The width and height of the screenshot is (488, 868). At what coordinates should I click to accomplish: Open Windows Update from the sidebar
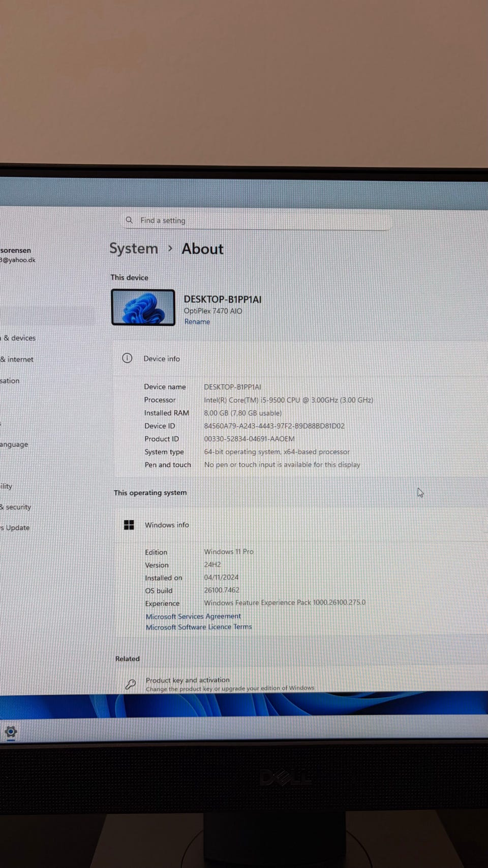16,527
